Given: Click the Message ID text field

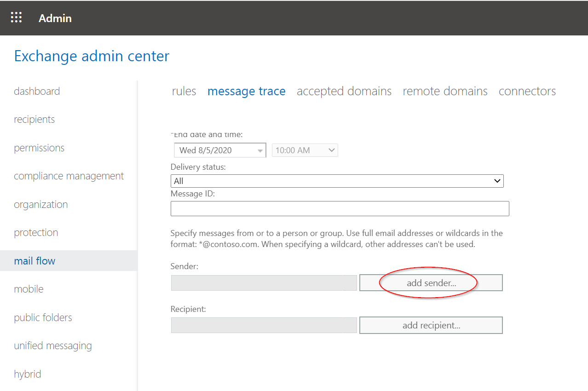Looking at the screenshot, I should [340, 209].
